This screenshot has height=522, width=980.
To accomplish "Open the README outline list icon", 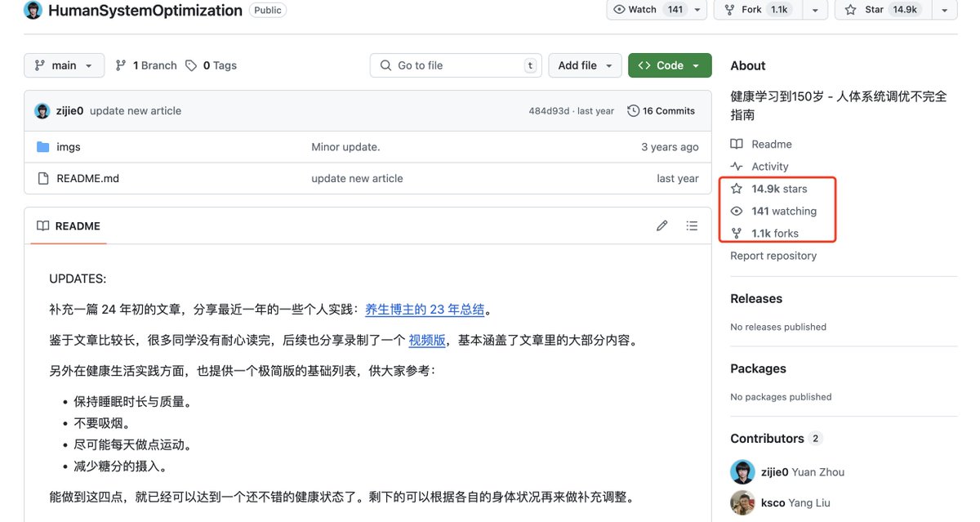I will (692, 226).
